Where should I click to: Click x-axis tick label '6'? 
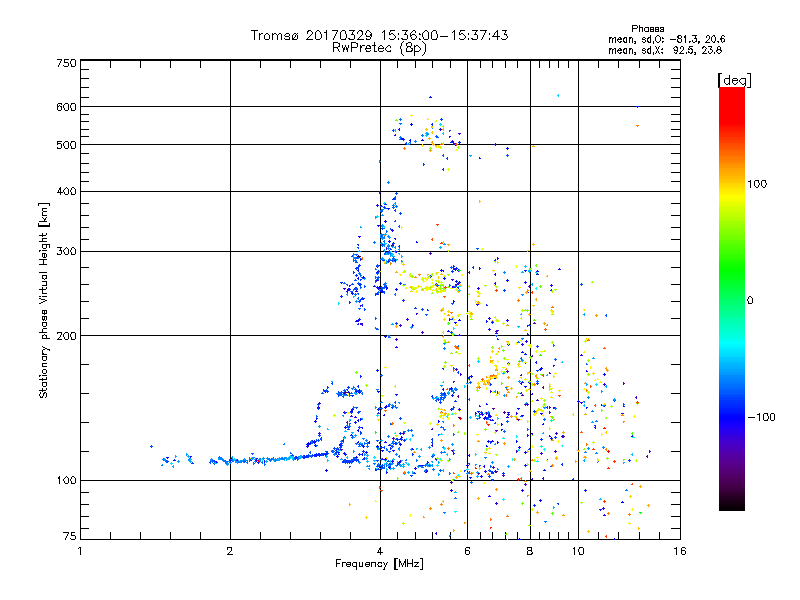pyautogui.click(x=467, y=551)
